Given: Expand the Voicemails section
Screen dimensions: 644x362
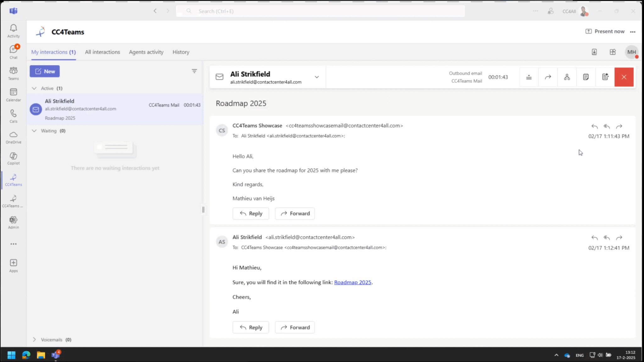Looking at the screenshot, I should click(34, 340).
